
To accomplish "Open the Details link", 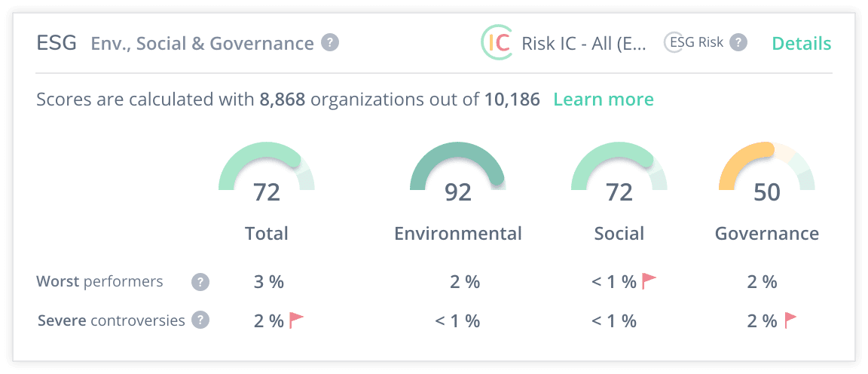I will pos(802,43).
